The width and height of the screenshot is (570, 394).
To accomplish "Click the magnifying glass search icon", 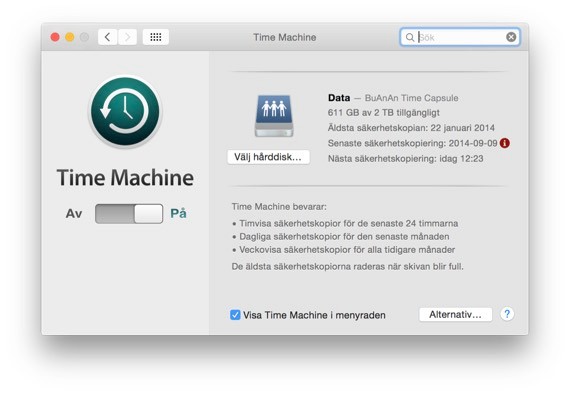I will 410,37.
